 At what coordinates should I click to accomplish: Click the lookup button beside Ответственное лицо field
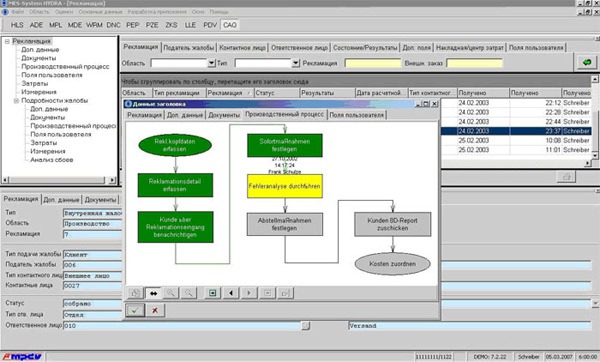click(305, 326)
